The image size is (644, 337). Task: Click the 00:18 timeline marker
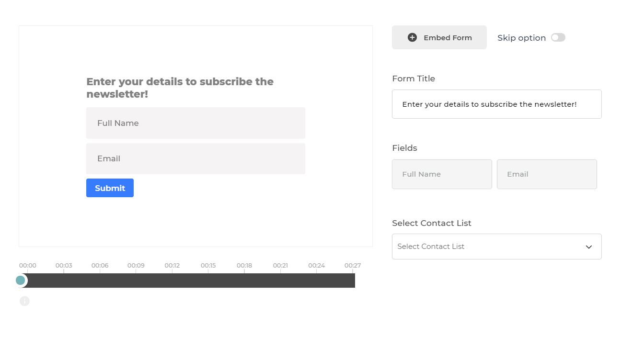(244, 266)
